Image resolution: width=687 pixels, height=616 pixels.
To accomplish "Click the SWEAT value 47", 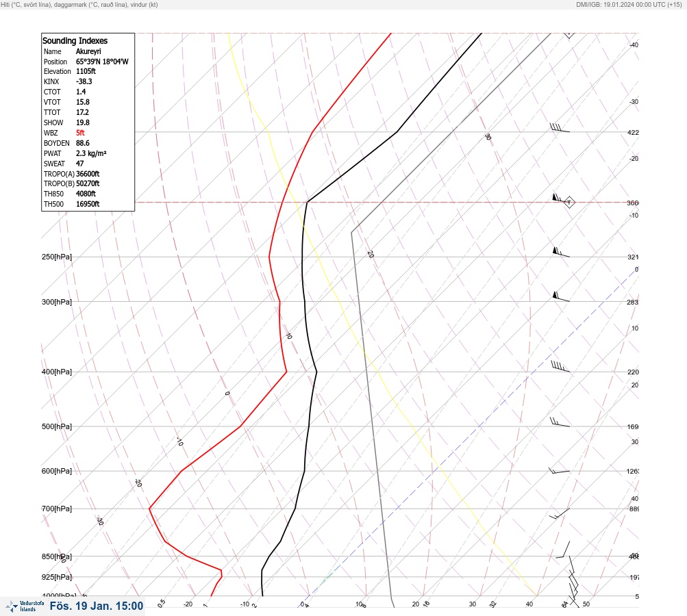I will pyautogui.click(x=79, y=164).
